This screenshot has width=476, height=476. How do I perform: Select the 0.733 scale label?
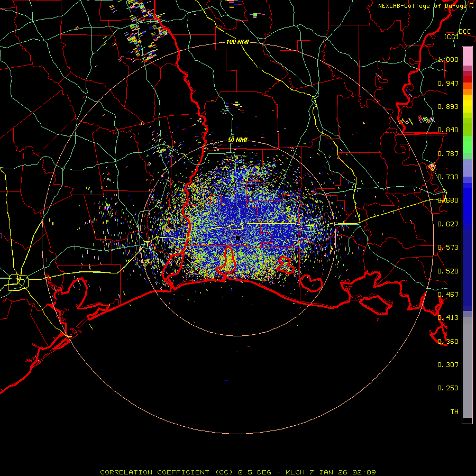[448, 177]
